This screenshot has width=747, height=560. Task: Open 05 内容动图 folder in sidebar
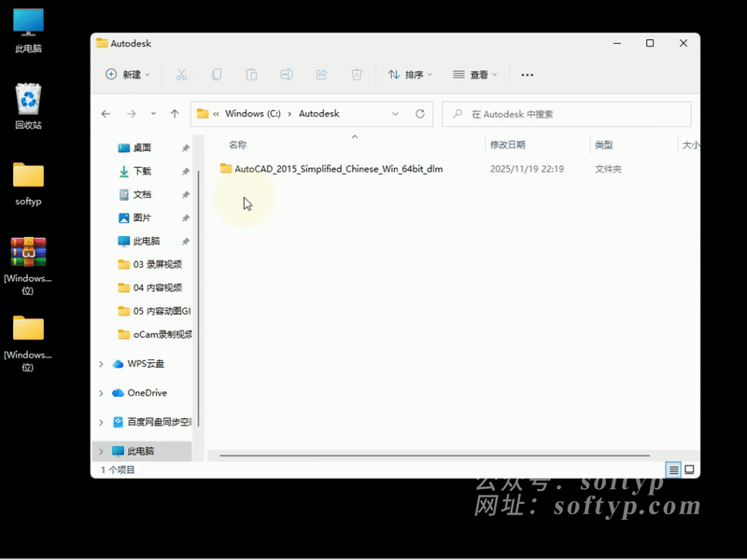tap(154, 311)
